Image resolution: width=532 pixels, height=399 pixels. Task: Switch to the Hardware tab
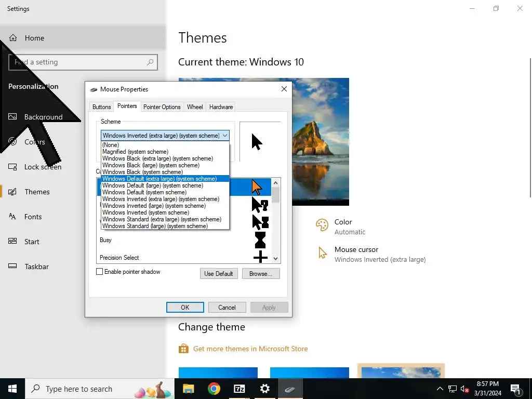tap(221, 107)
